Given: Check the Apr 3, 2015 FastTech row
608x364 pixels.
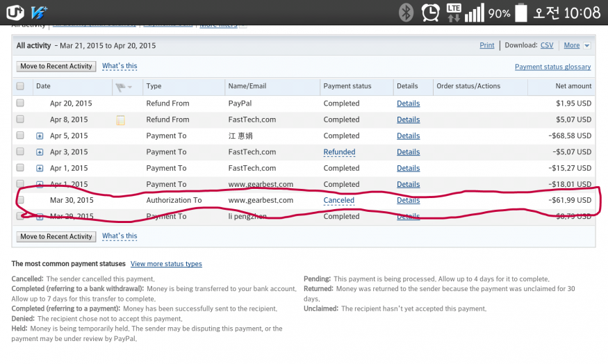Looking at the screenshot, I should [x=20, y=151].
